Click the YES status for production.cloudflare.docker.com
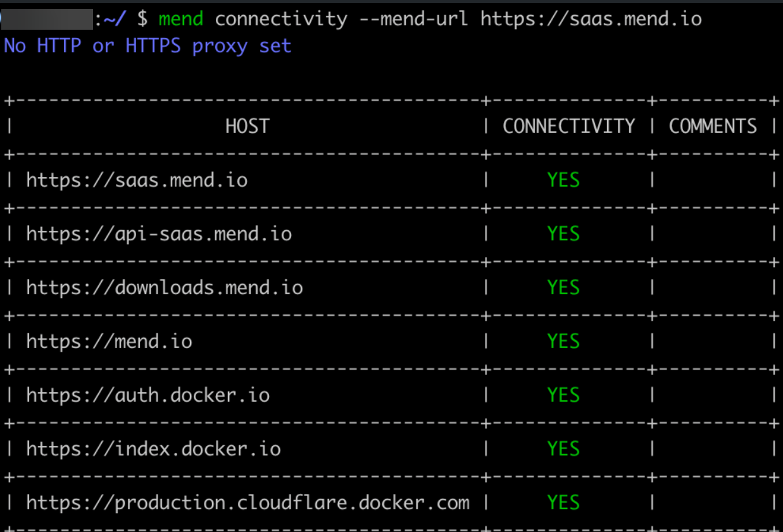The image size is (783, 532). click(563, 503)
